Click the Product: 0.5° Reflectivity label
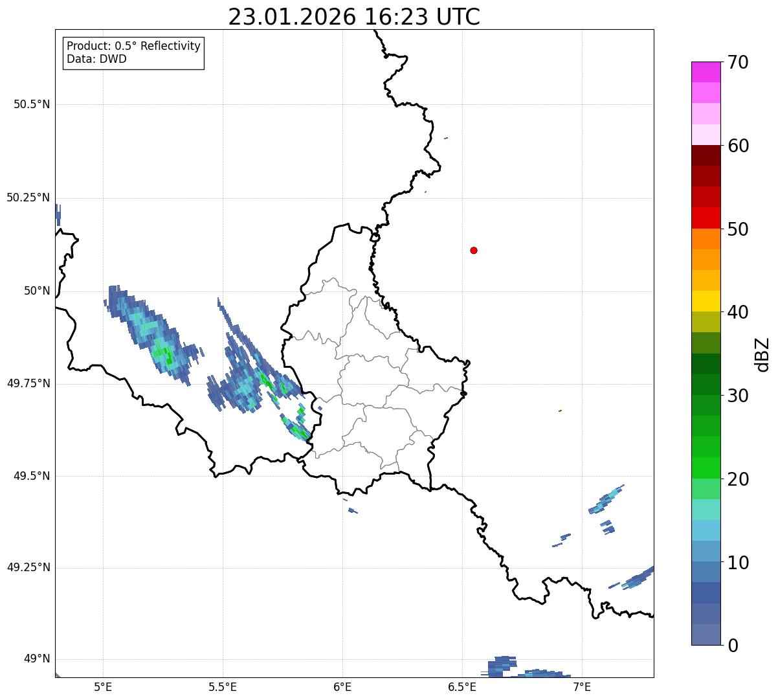The image size is (778, 700). [133, 47]
